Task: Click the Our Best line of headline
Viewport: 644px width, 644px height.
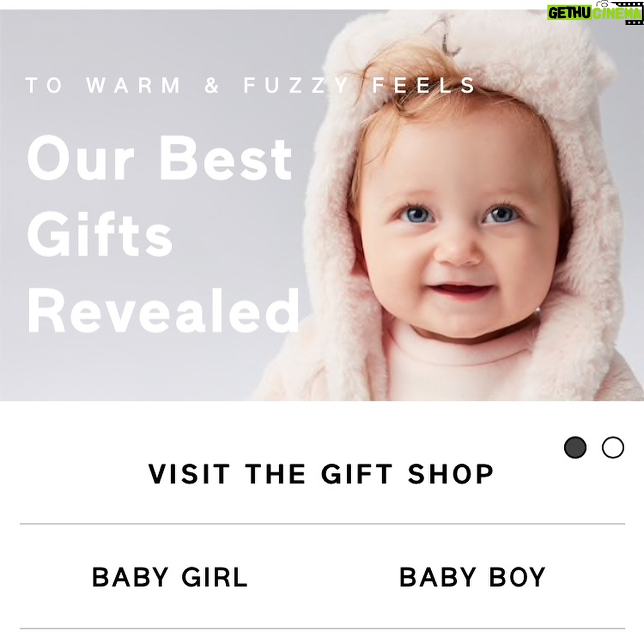Action: pos(159,158)
